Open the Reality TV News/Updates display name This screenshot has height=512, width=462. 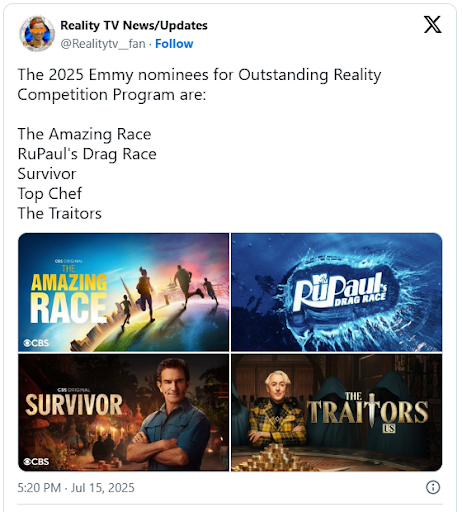coord(134,25)
